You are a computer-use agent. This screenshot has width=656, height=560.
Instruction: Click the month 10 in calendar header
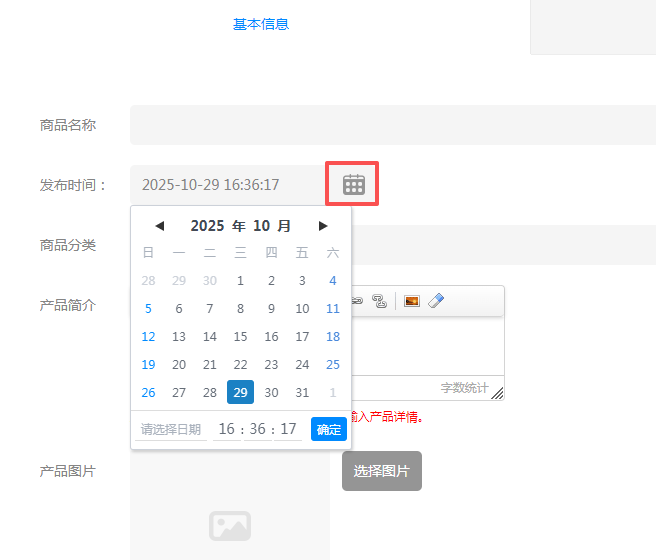pyautogui.click(x=261, y=226)
